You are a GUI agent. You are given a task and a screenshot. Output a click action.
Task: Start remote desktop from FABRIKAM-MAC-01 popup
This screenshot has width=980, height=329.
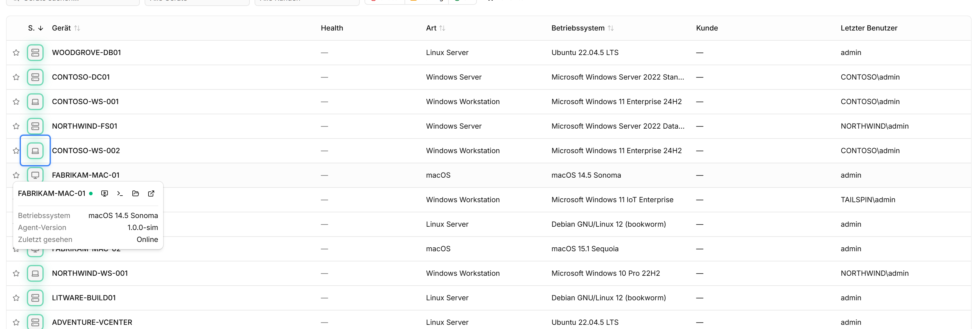[x=105, y=194]
